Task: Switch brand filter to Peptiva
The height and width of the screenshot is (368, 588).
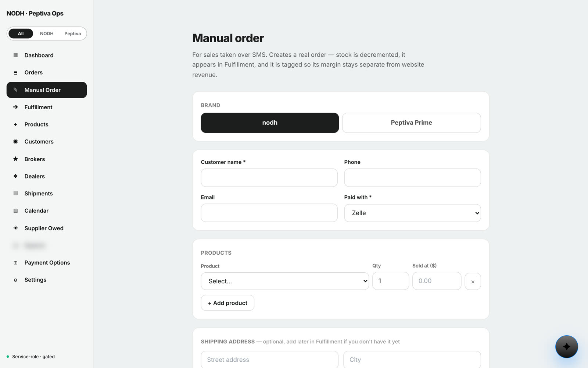Action: point(72,33)
